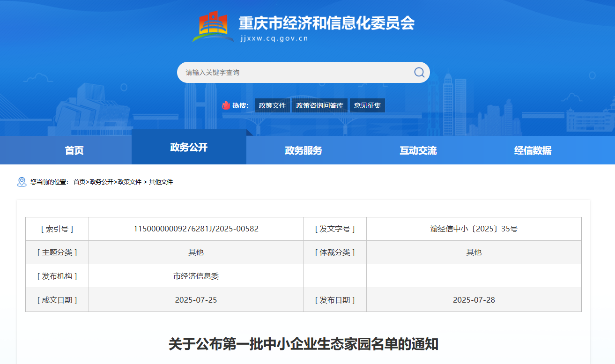Click the date 2025-07-25
The width and height of the screenshot is (615, 364).
196,300
